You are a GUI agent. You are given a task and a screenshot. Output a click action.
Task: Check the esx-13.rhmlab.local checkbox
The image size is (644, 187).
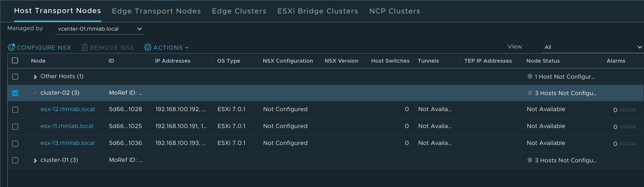pyautogui.click(x=15, y=143)
